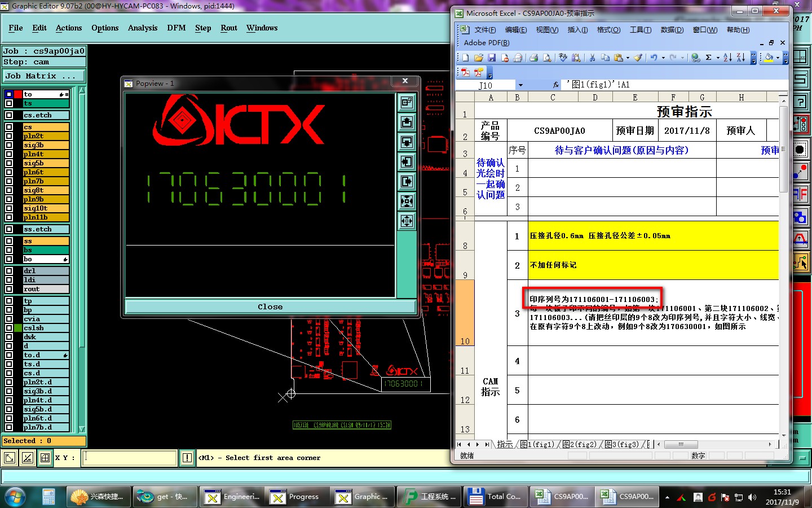Click the X Y coordinate input field

[x=130, y=458]
